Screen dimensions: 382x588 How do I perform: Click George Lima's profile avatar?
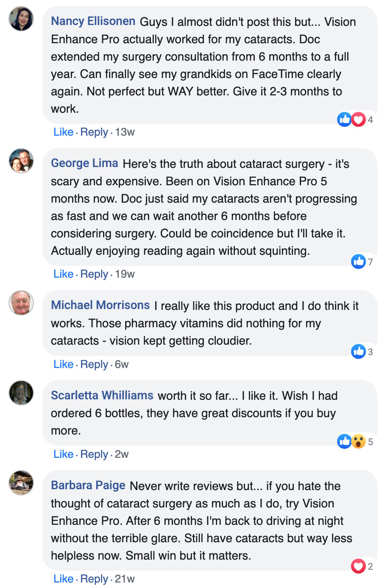[21, 161]
